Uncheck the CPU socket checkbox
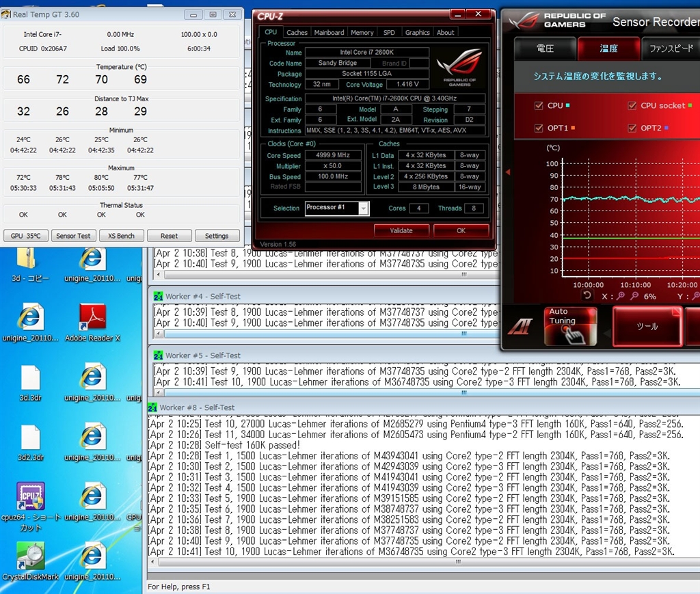The image size is (700, 594). pos(632,106)
